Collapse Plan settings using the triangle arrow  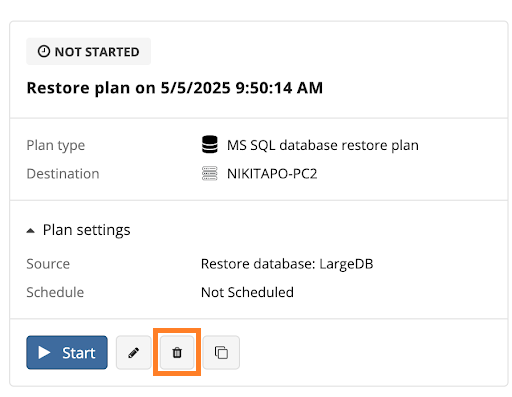tap(30, 230)
